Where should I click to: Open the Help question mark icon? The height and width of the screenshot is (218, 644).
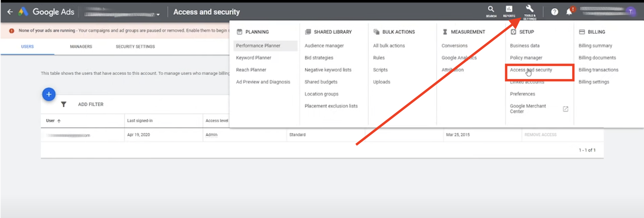click(555, 12)
